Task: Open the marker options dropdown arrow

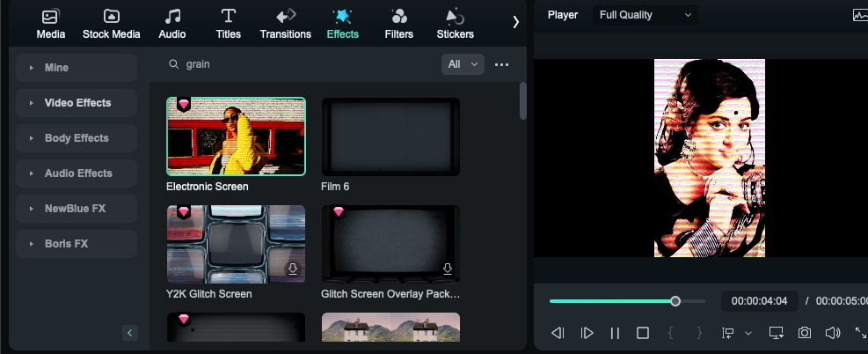Action: [x=748, y=333]
